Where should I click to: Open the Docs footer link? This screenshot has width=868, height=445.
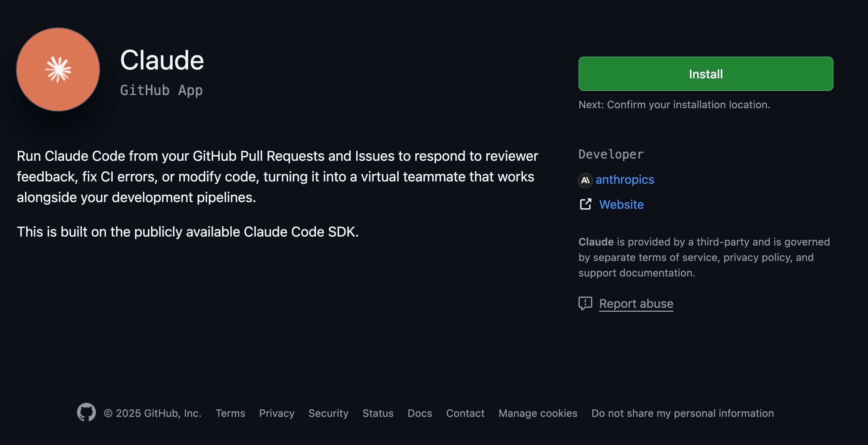pyautogui.click(x=419, y=413)
